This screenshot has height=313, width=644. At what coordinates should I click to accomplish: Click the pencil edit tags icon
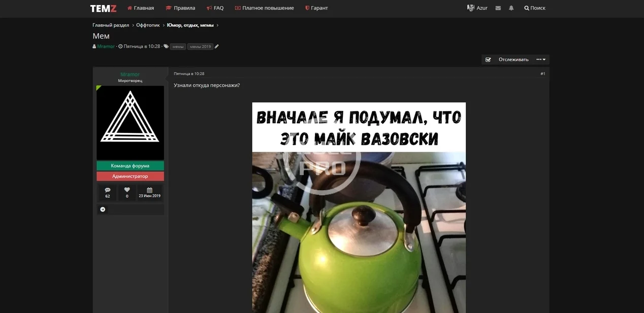click(217, 47)
